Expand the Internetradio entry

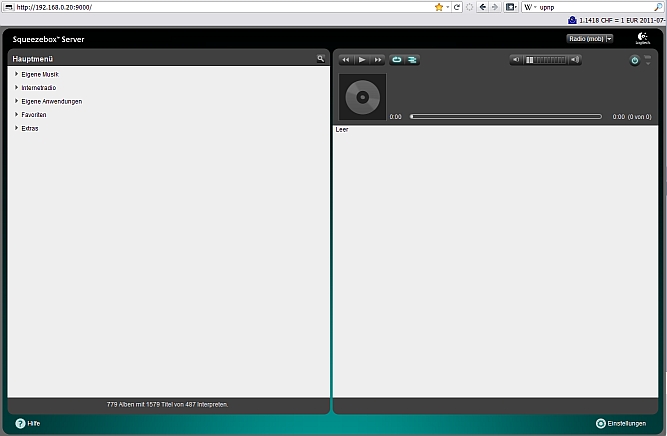(39, 88)
